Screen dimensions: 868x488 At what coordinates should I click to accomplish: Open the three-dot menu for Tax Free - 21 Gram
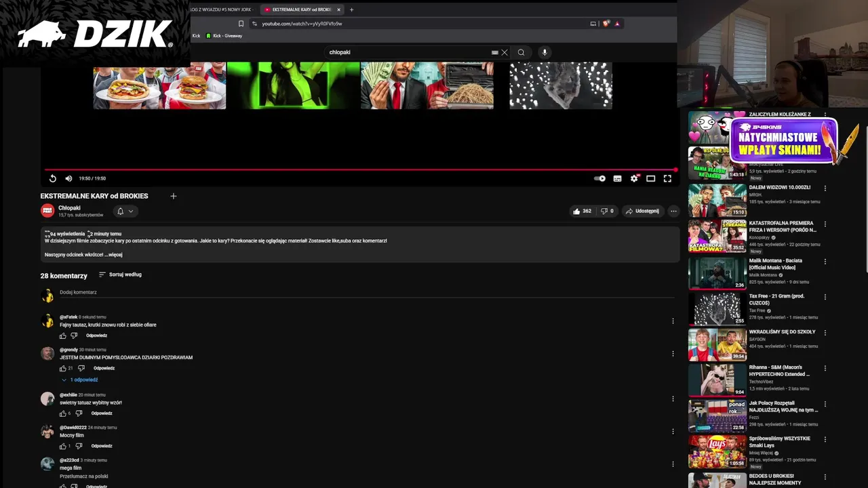click(825, 298)
